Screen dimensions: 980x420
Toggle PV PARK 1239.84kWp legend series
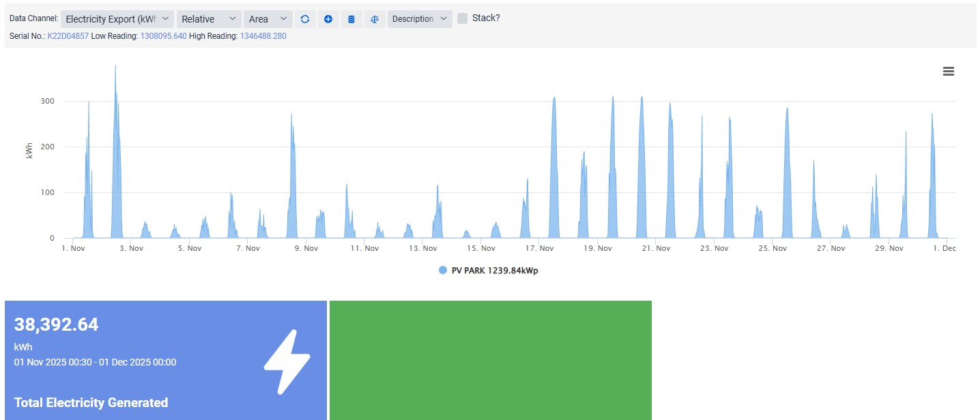[x=495, y=271]
